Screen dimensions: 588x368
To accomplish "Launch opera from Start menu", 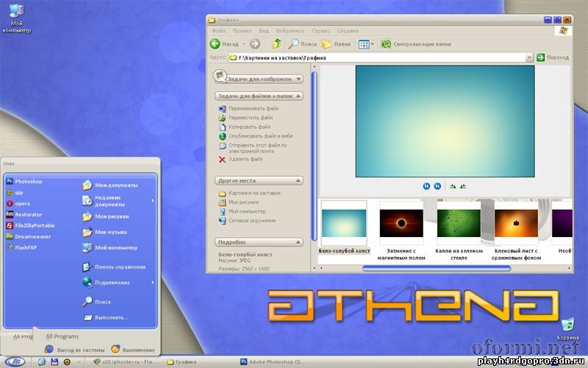I will (x=18, y=204).
